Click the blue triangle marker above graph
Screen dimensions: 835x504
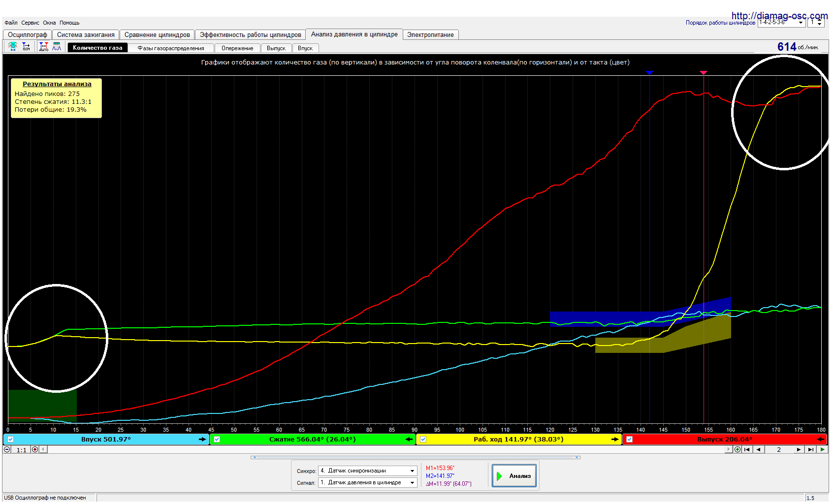pos(649,72)
